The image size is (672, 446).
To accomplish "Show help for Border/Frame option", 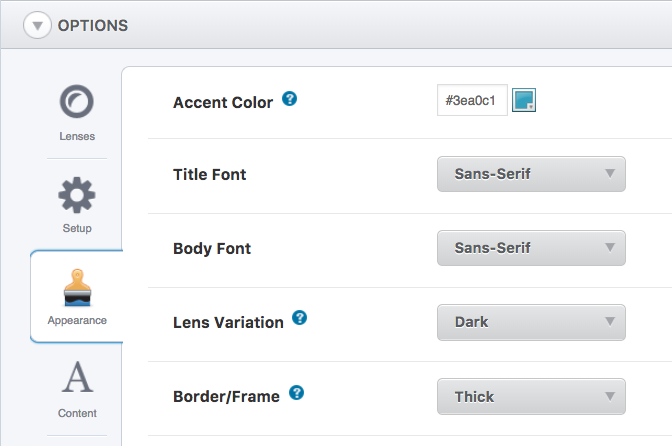I will click(296, 394).
